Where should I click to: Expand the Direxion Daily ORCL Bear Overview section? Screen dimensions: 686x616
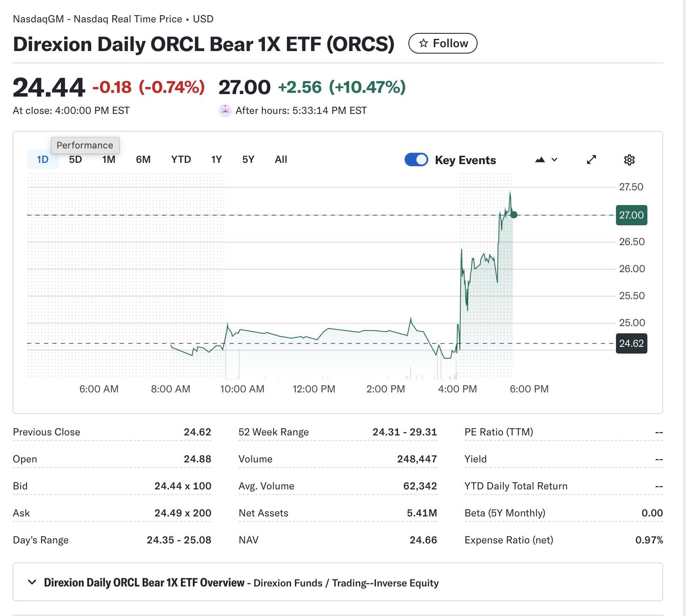32,583
